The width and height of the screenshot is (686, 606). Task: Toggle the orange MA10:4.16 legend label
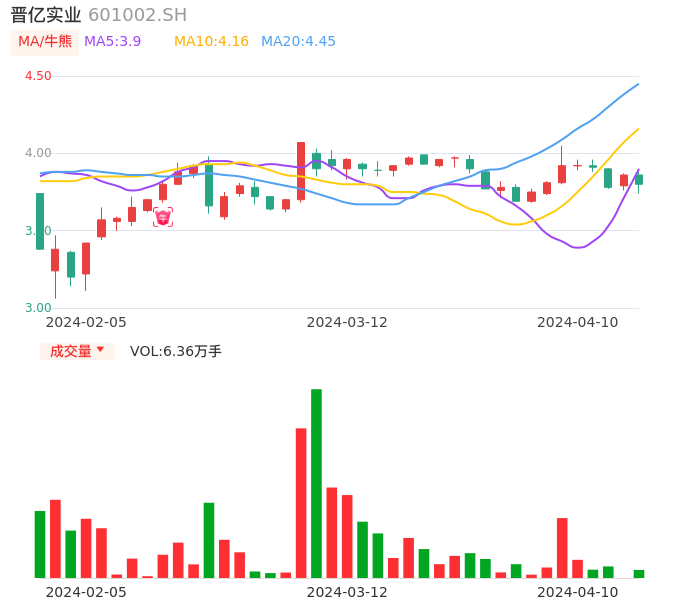click(211, 42)
